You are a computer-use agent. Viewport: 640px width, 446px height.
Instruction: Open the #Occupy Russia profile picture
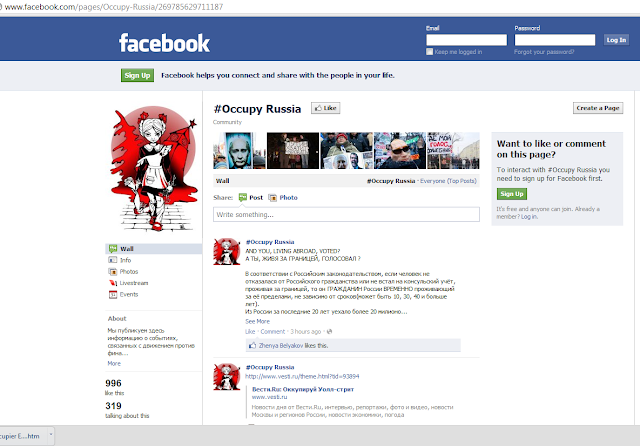pos(153,169)
